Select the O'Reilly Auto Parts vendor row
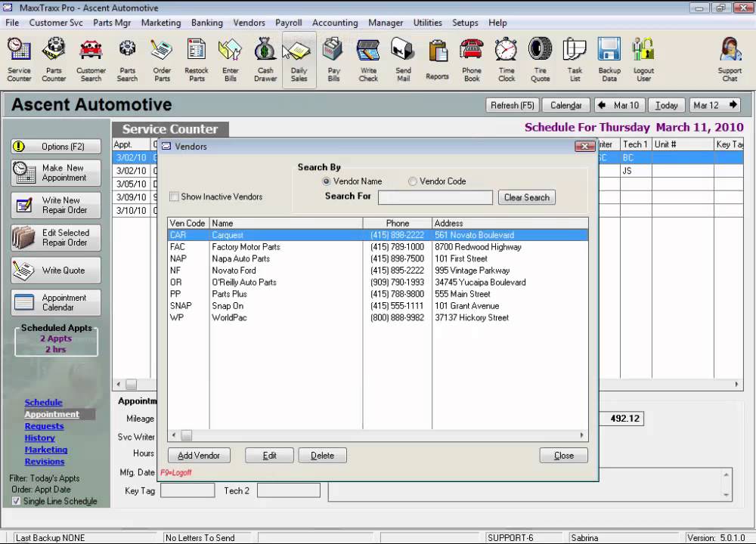The height and width of the screenshot is (544, 756). 378,283
